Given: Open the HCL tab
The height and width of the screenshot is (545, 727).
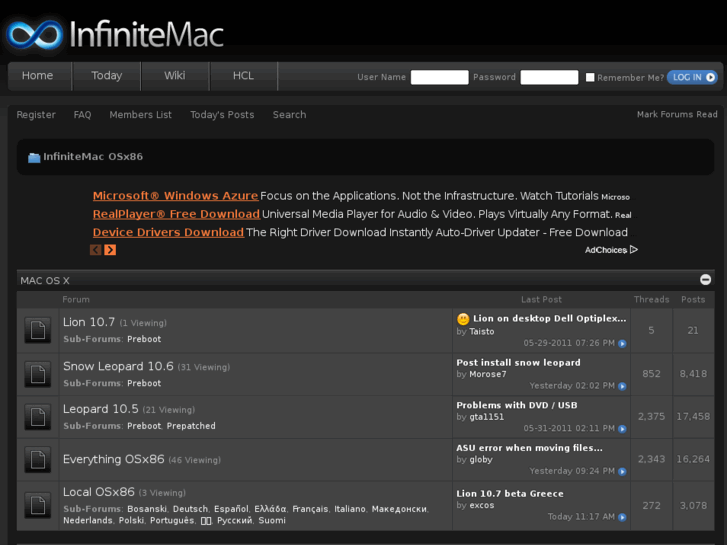Looking at the screenshot, I should click(243, 76).
